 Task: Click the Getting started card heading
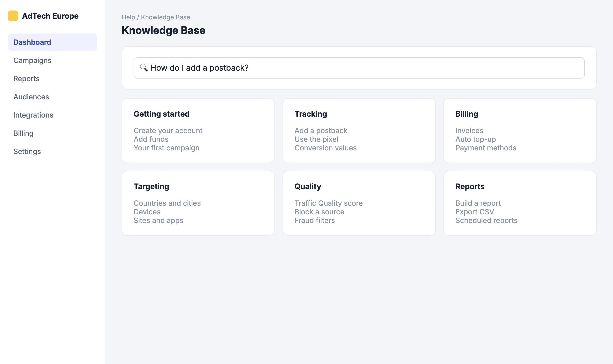tap(162, 114)
